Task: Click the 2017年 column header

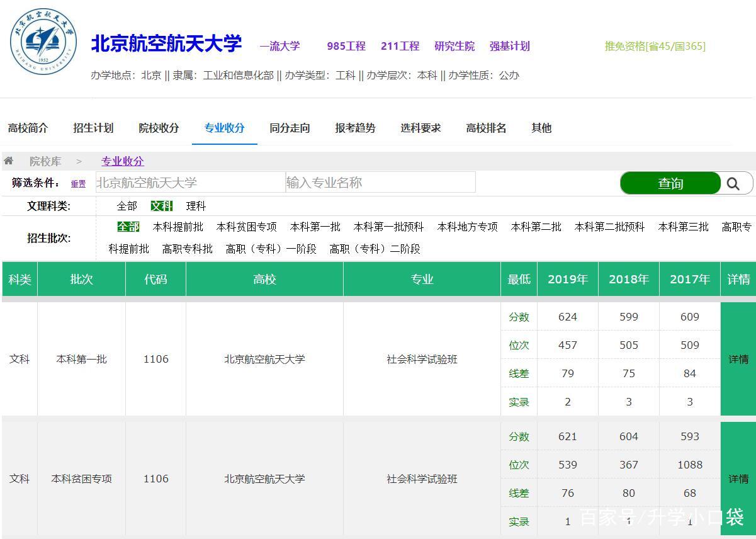Action: pos(690,279)
